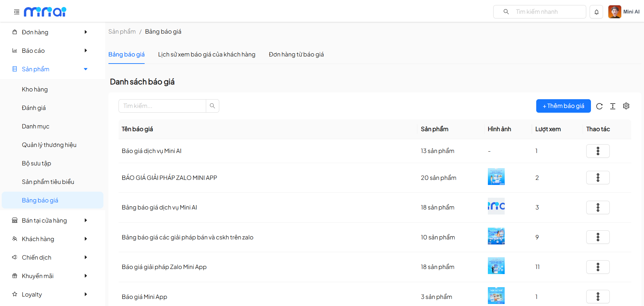Click the notification bell icon
The width and height of the screenshot is (644, 306).
[596, 12]
